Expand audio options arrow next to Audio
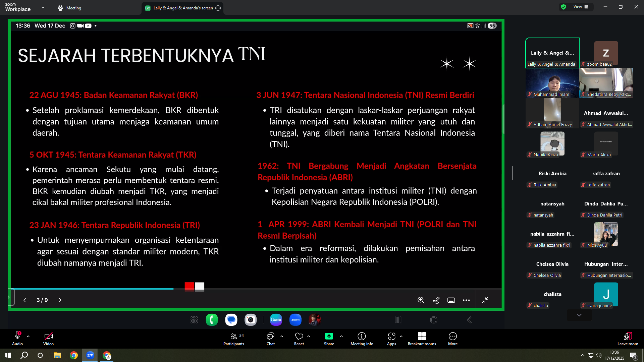This screenshot has width=644, height=362. (28, 336)
